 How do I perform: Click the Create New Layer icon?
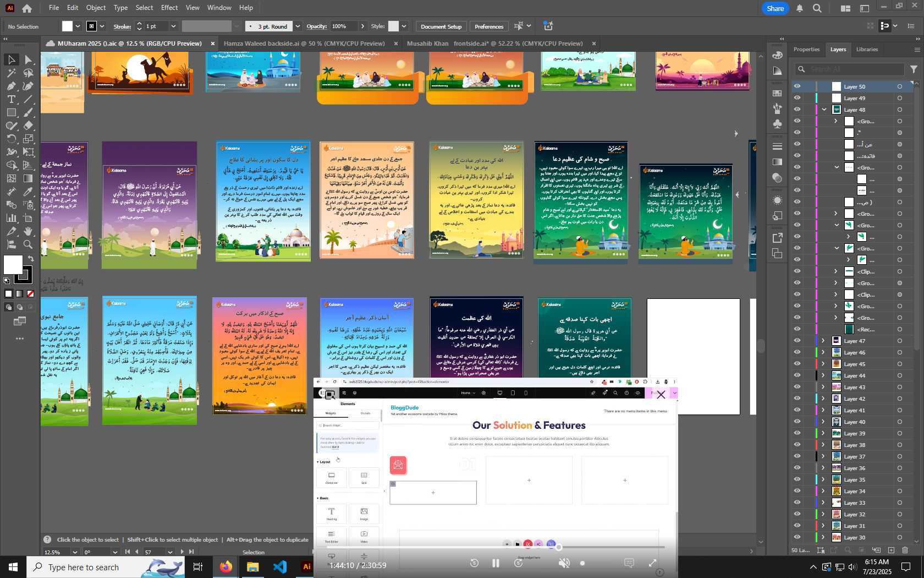pos(891,550)
